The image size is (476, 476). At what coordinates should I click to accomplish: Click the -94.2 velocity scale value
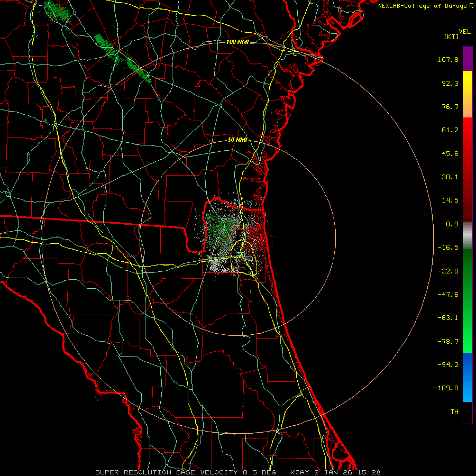coord(448,365)
